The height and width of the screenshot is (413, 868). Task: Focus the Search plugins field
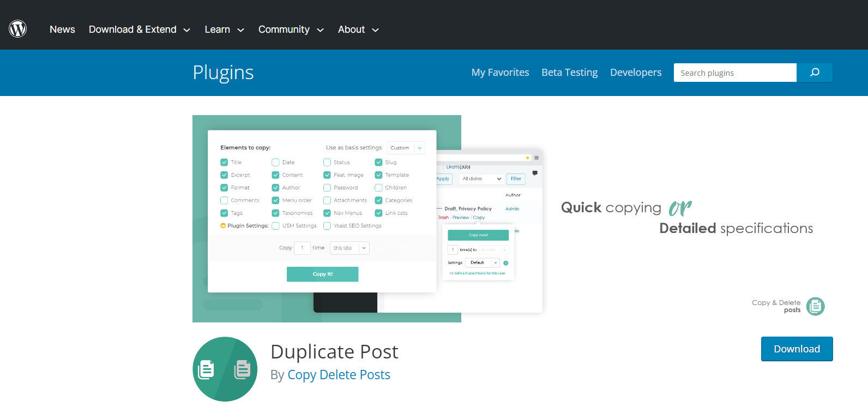735,73
